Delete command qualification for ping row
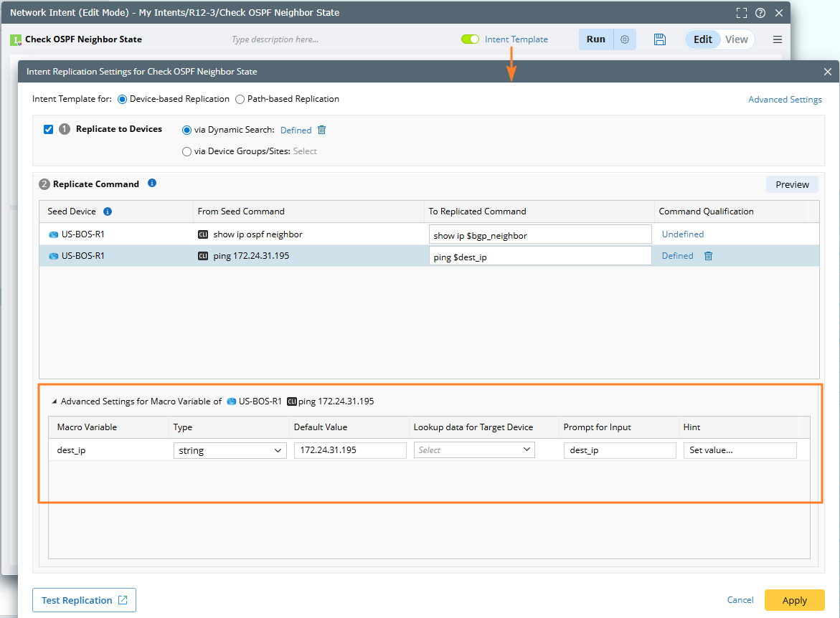 tap(708, 256)
